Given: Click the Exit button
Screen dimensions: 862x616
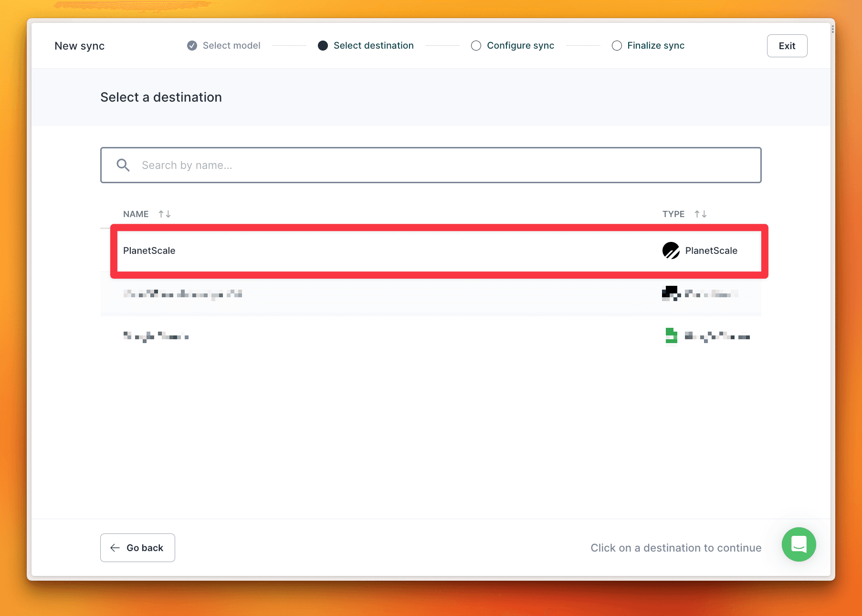Looking at the screenshot, I should point(787,46).
